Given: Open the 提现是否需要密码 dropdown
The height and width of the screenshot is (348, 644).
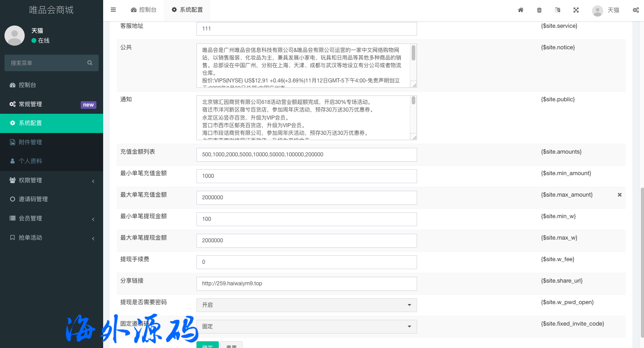Looking at the screenshot, I should [x=306, y=305].
